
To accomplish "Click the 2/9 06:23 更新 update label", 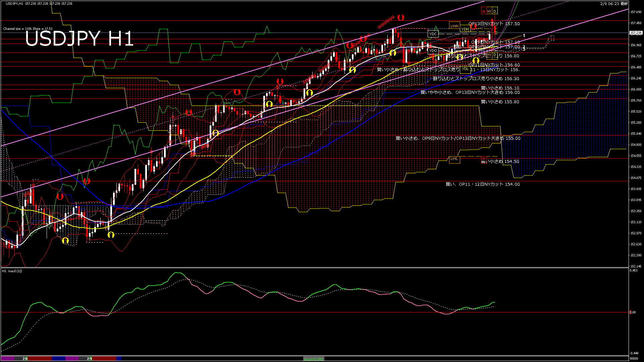I will pos(614,4).
